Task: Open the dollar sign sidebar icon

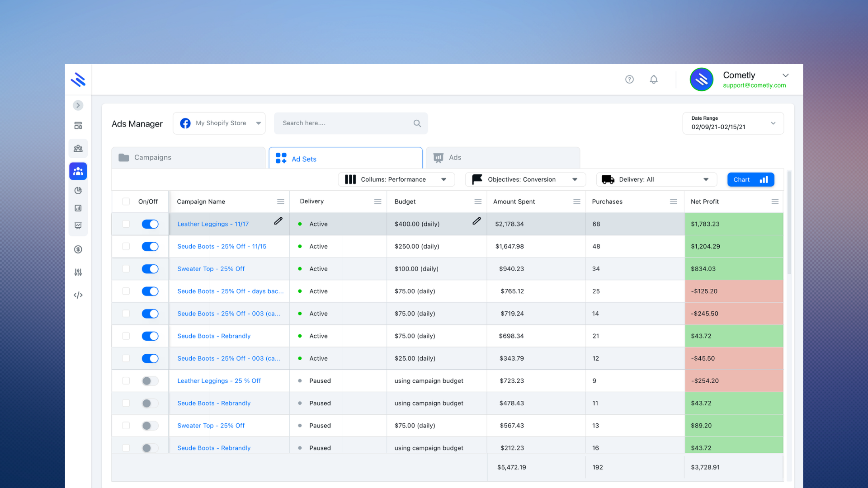Action: [x=78, y=249]
